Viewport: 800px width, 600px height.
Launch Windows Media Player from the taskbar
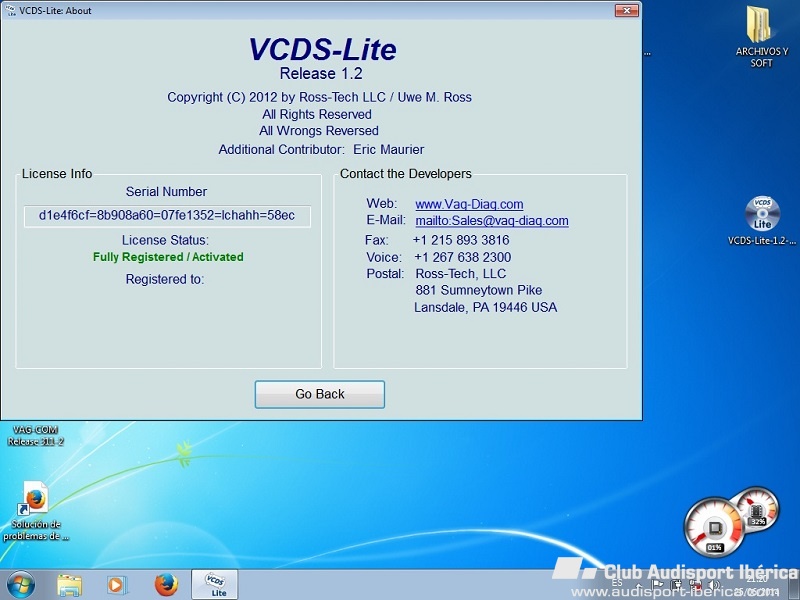[x=117, y=585]
